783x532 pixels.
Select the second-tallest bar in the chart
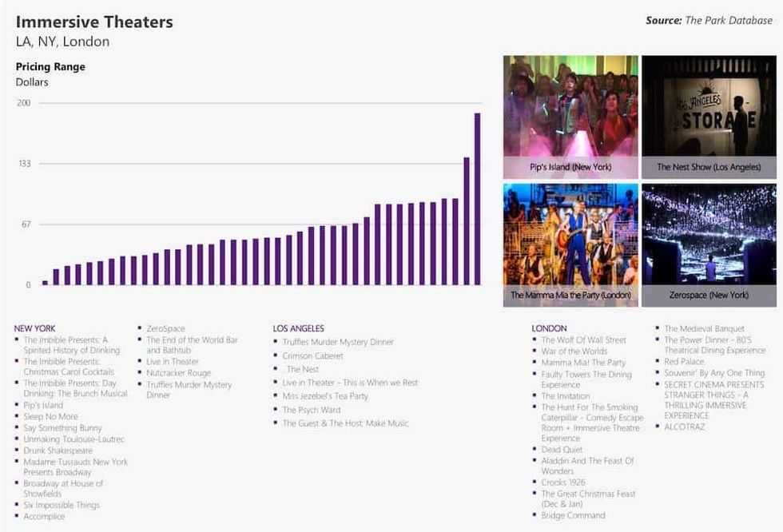coord(467,221)
